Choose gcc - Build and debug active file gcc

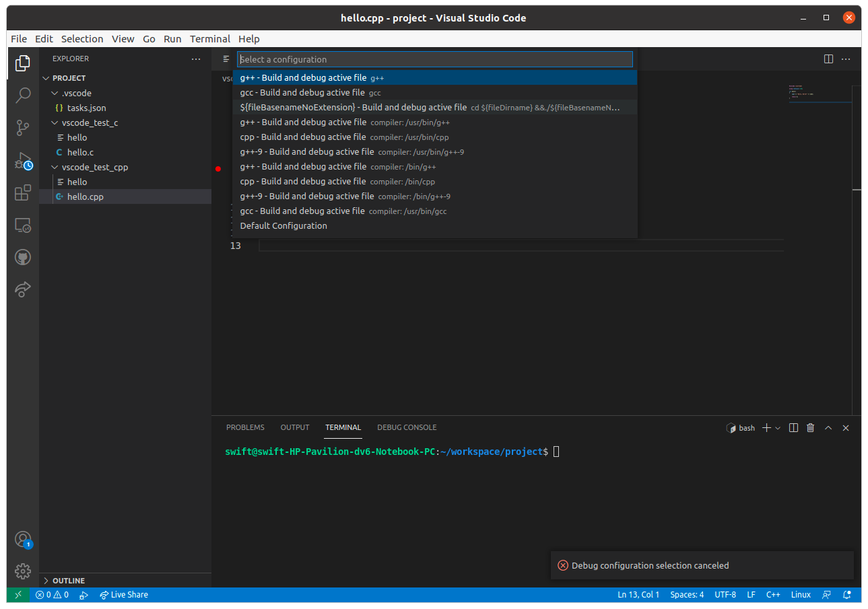pyautogui.click(x=435, y=92)
